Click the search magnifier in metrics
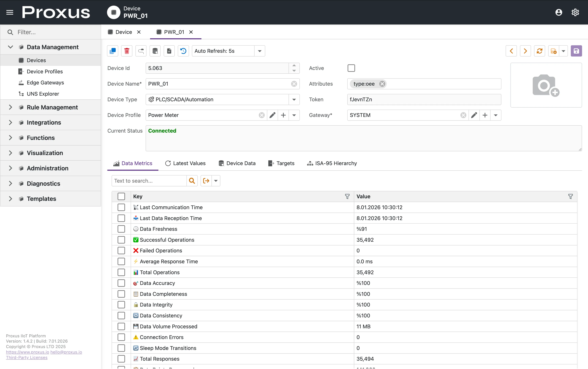 pos(192,181)
